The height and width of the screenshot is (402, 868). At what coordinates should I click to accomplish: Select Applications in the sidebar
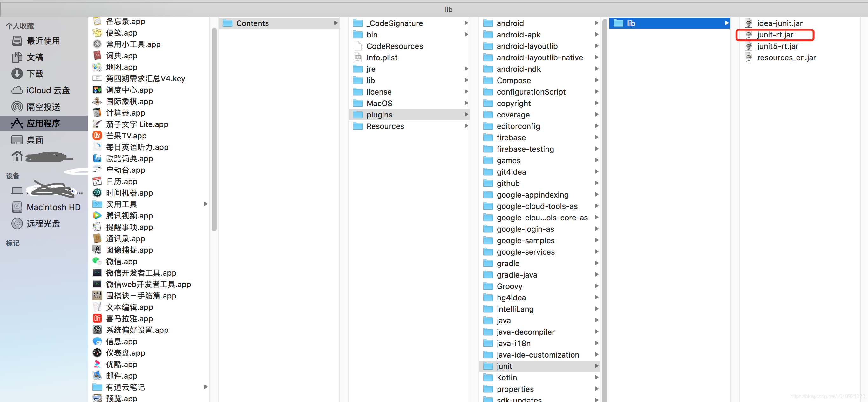(43, 123)
